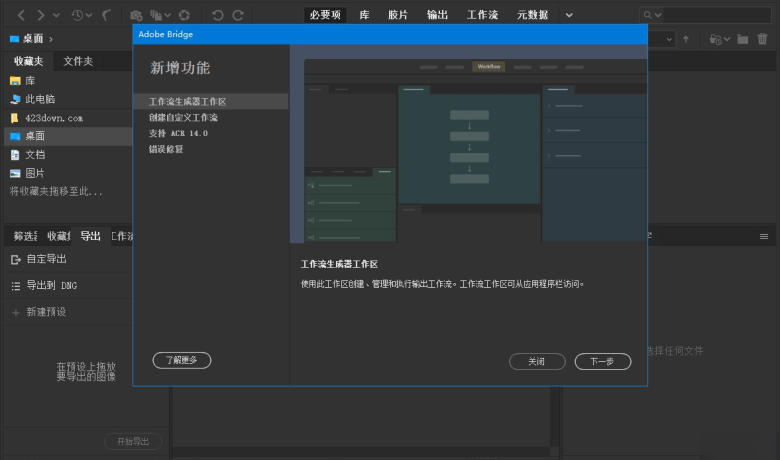Screen dimensions: 780x460
Task: Open the 文件夹 panel tab
Action: 78,61
